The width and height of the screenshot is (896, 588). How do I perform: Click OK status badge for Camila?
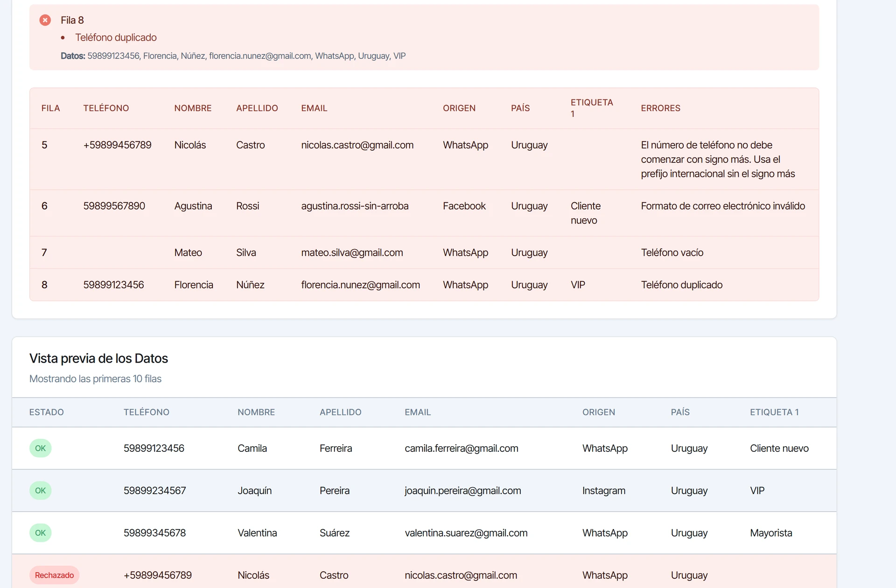tap(41, 448)
